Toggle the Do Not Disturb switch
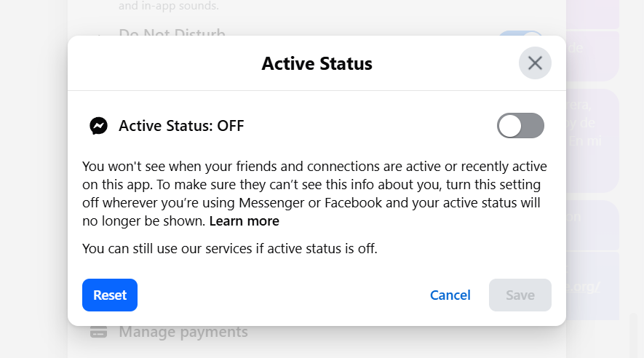The height and width of the screenshot is (358, 644). point(520,34)
